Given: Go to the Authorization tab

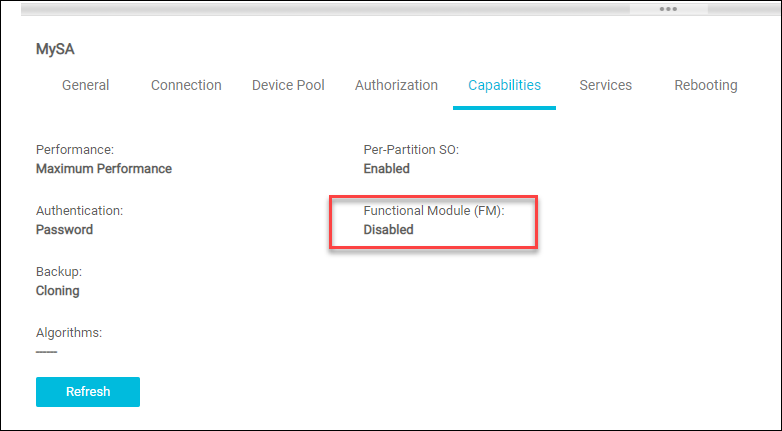Looking at the screenshot, I should pos(396,85).
